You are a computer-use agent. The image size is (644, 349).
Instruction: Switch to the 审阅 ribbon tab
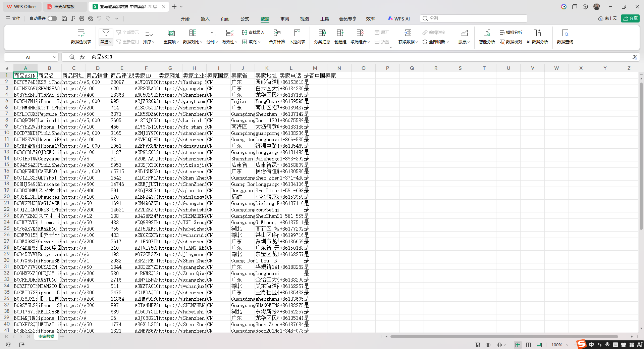click(x=285, y=19)
